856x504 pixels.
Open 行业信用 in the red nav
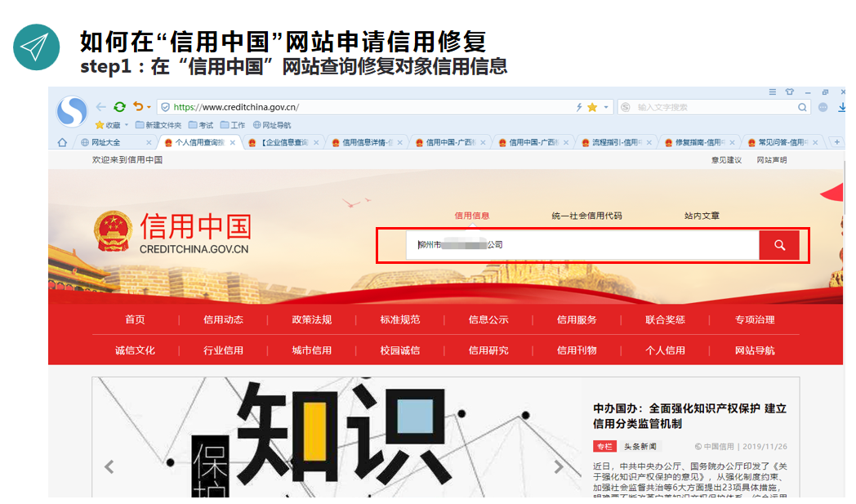click(x=223, y=350)
